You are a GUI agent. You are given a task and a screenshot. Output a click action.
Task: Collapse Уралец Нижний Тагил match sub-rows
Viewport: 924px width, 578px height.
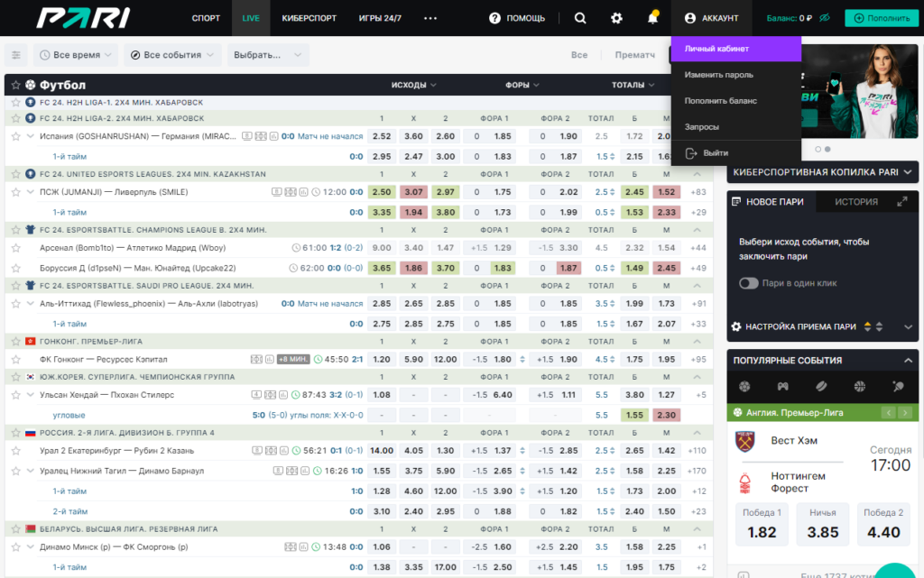point(30,471)
